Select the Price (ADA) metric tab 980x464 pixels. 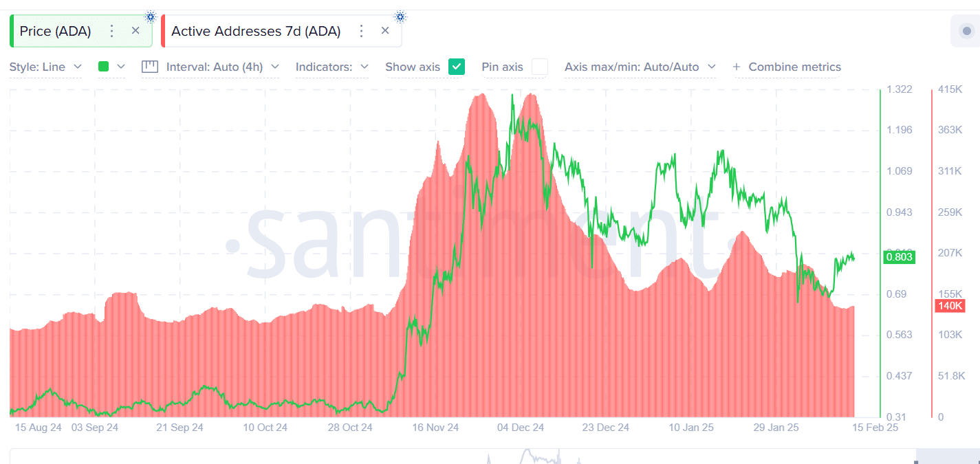[x=55, y=31]
